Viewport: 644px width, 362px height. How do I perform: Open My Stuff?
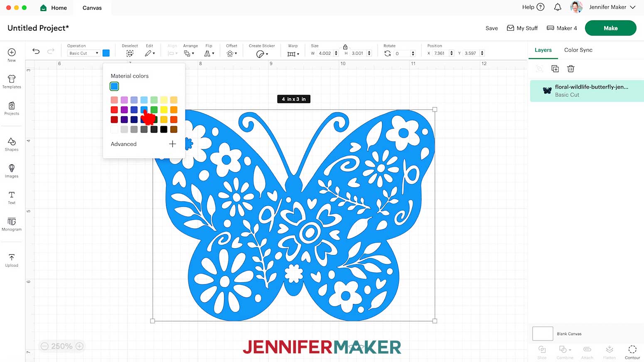(522, 28)
